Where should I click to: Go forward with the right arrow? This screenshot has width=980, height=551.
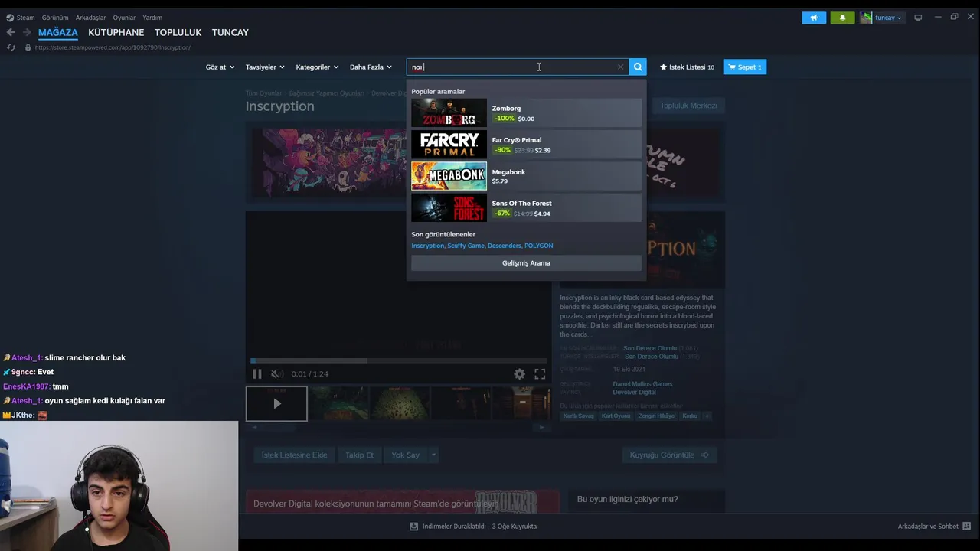(27, 32)
